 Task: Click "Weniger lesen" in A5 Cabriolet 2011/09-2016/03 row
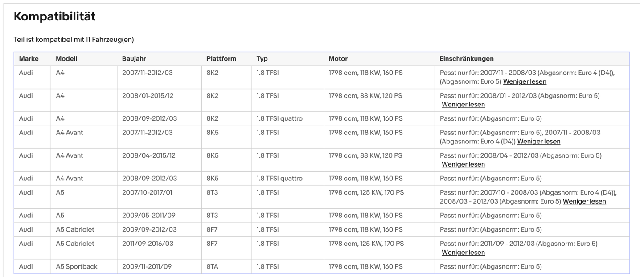[x=463, y=253]
